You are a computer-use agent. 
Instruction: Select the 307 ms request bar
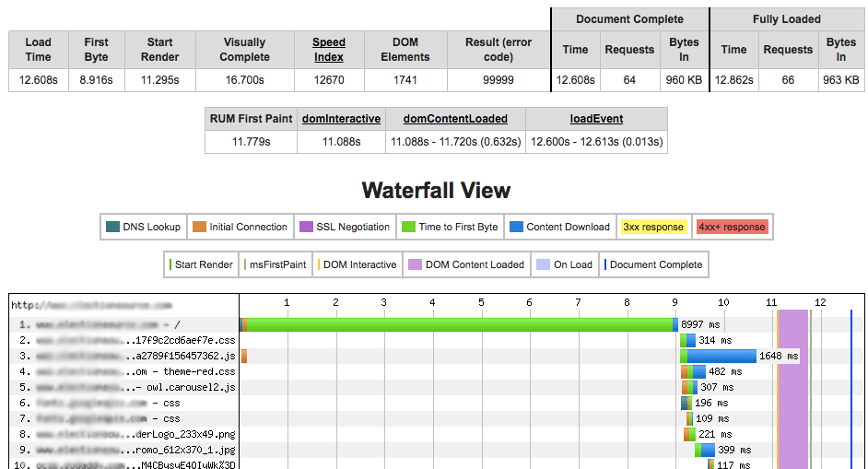[x=690, y=387]
